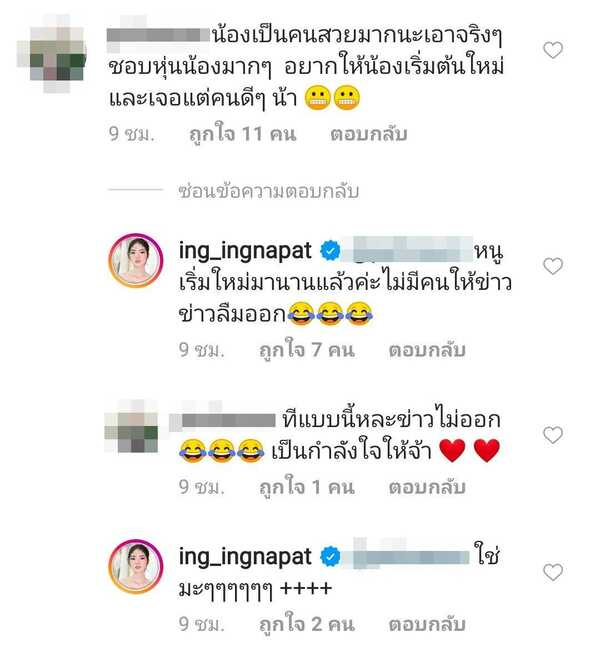Click the verified badge in ing_ingnapat's first reply
Screen dimensions: 600x672
pyautogui.click(x=330, y=251)
